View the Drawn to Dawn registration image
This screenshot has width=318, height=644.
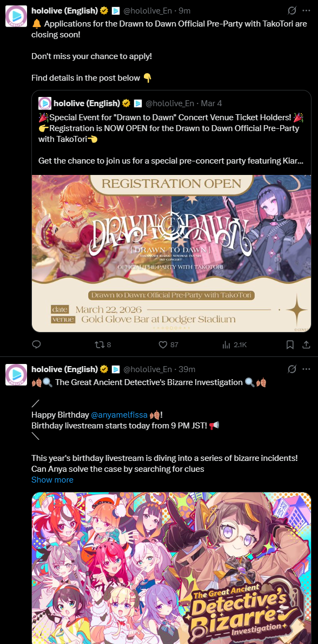[x=171, y=253]
